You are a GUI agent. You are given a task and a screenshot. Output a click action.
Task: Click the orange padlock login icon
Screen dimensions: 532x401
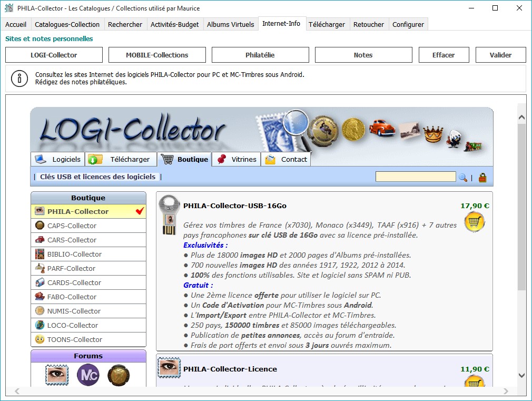482,177
